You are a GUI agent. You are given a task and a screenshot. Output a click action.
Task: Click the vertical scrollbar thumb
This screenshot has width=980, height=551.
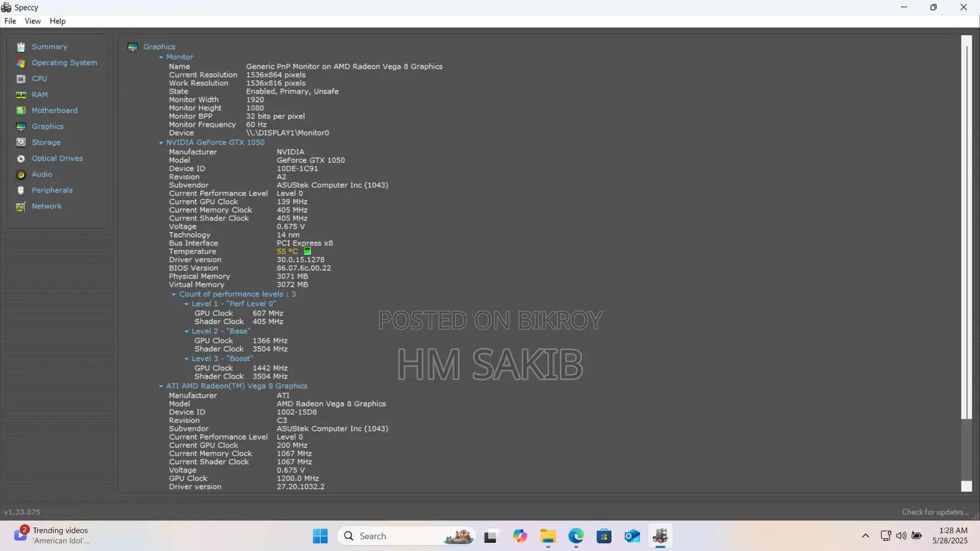(x=967, y=227)
